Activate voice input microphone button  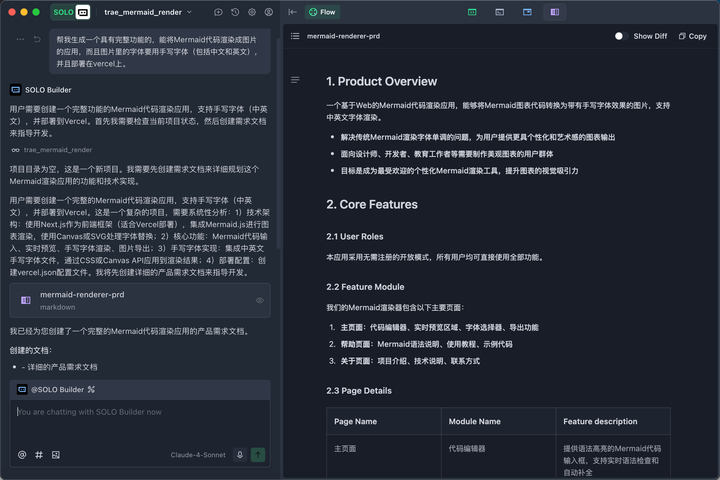pos(240,454)
